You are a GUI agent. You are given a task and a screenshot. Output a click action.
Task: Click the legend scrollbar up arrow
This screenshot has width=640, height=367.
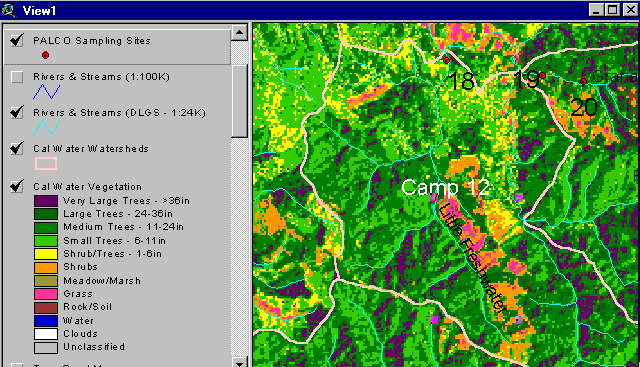[x=240, y=32]
